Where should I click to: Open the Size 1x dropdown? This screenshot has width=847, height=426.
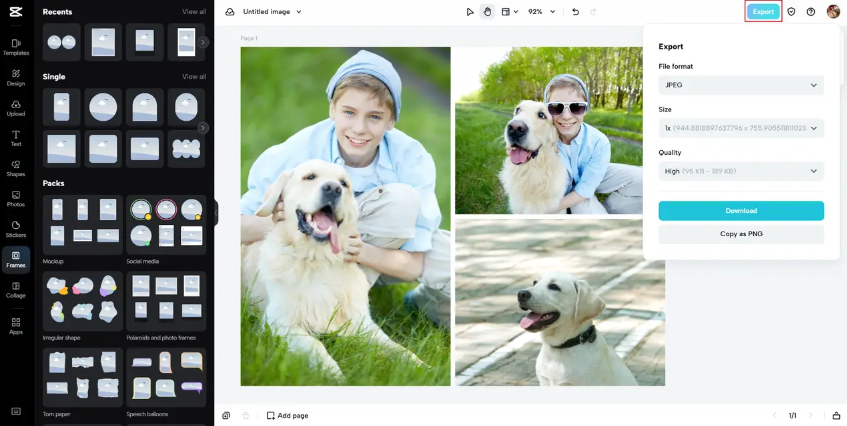tap(741, 129)
